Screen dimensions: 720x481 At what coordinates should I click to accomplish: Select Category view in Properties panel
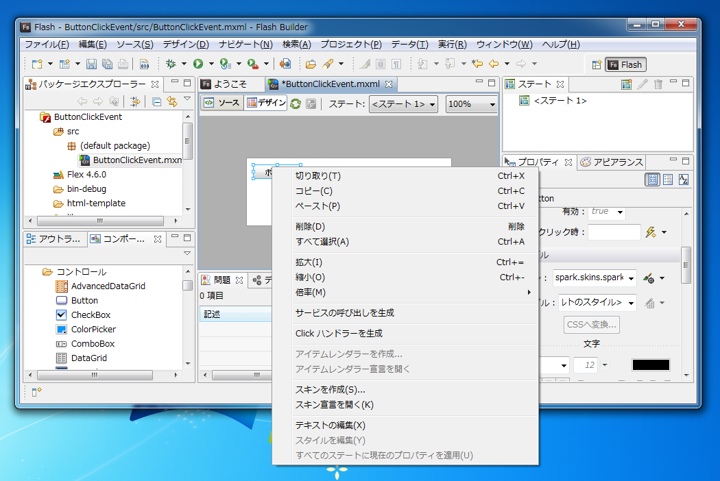tap(668, 179)
